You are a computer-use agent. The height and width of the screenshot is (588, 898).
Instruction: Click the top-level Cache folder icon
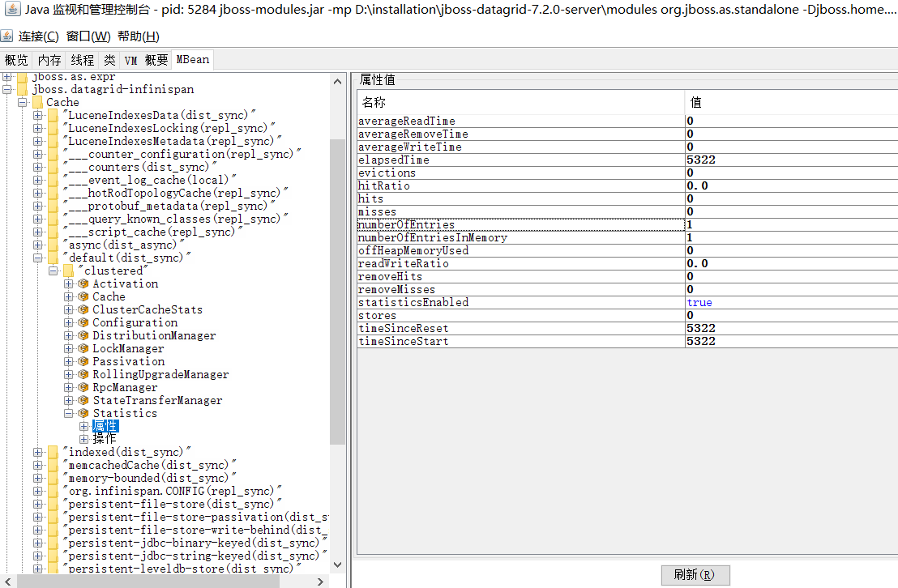38,103
